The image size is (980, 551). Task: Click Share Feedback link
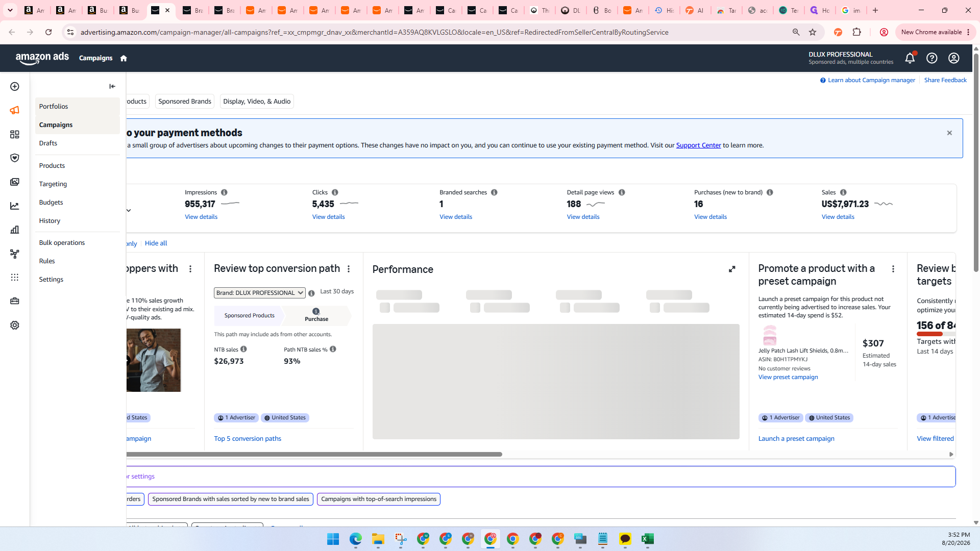tap(945, 80)
